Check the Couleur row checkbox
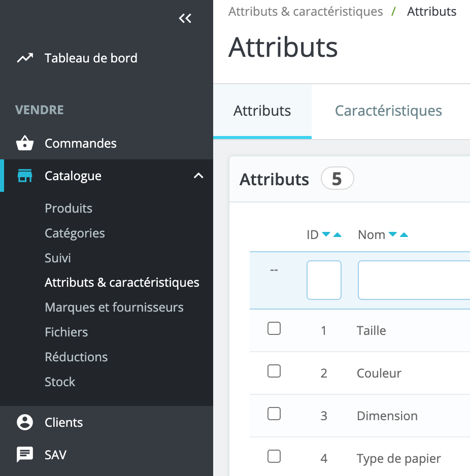The width and height of the screenshot is (470, 476). tap(274, 371)
